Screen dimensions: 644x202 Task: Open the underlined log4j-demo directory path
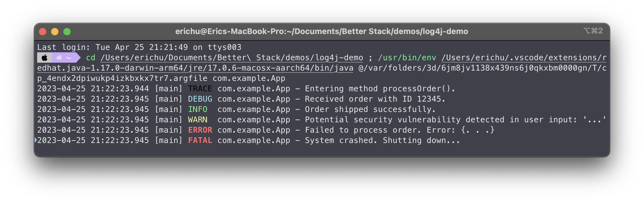click(232, 58)
